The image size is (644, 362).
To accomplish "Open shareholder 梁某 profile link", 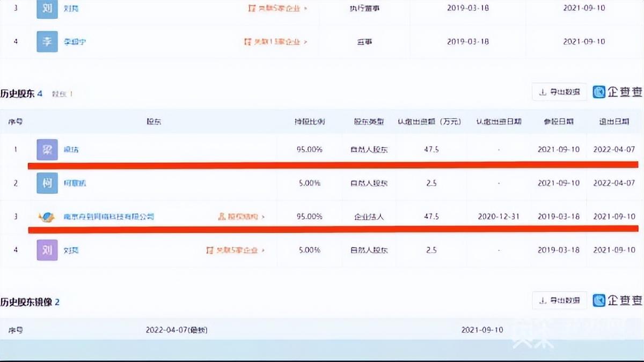I will point(71,149).
